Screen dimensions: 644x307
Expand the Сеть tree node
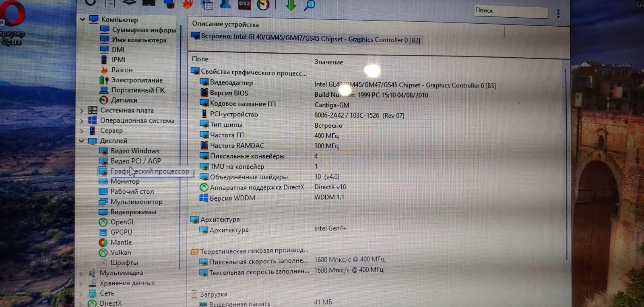(81, 293)
